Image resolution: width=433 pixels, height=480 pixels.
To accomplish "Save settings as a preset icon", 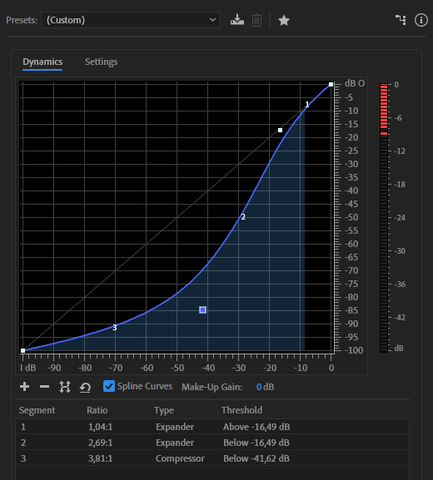I will click(237, 20).
